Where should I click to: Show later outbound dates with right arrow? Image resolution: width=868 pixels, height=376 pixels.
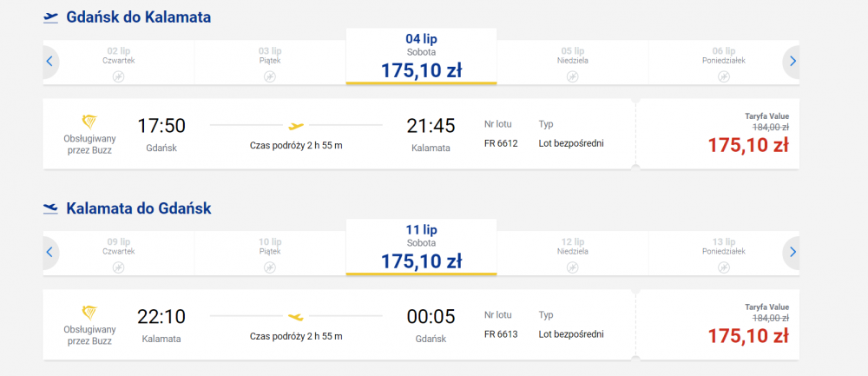tap(792, 62)
